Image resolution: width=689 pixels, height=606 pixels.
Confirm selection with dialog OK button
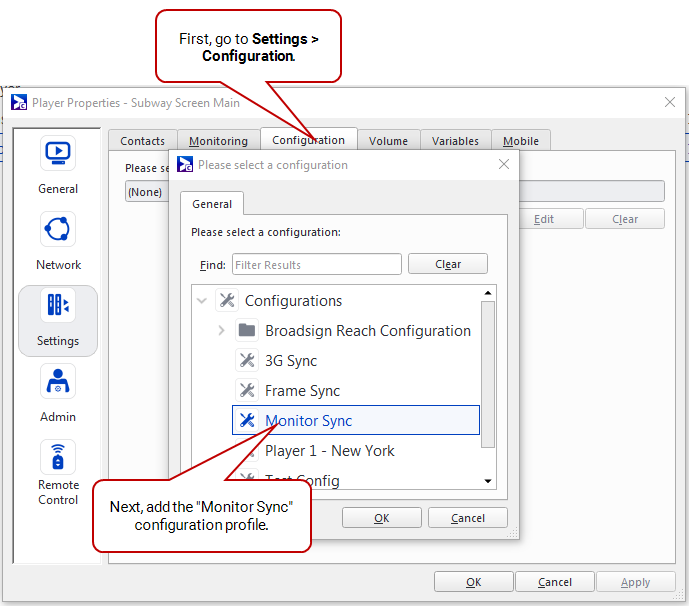click(x=381, y=518)
